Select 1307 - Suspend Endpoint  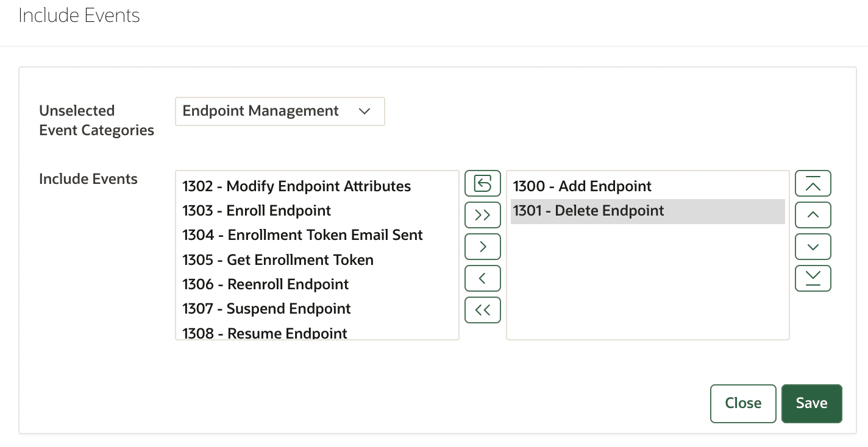point(266,309)
